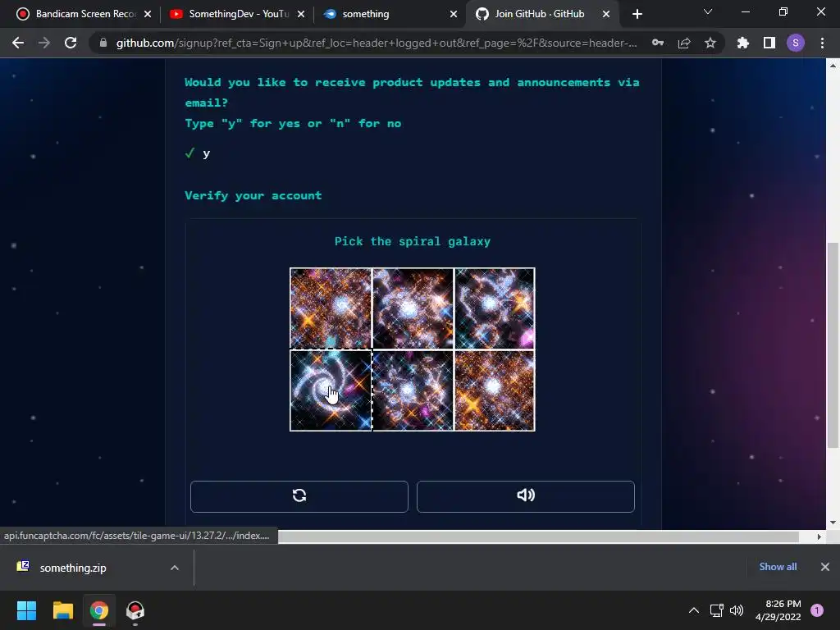The height and width of the screenshot is (630, 840).
Task: Restart the captcha with refresh button
Action: pos(299,496)
